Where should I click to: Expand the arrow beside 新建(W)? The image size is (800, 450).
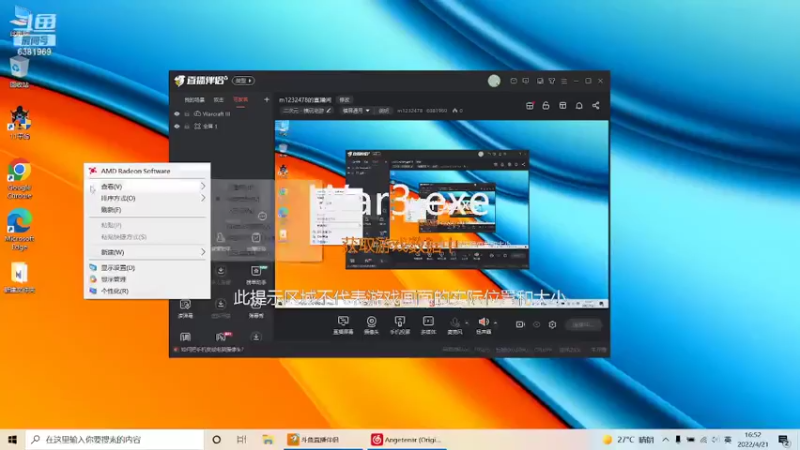pyautogui.click(x=203, y=252)
